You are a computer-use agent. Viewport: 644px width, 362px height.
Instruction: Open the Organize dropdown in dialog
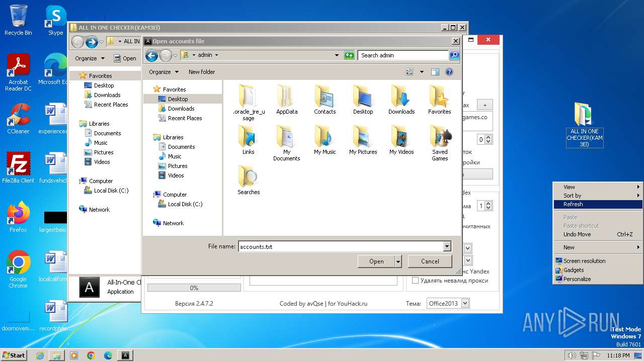coord(164,72)
